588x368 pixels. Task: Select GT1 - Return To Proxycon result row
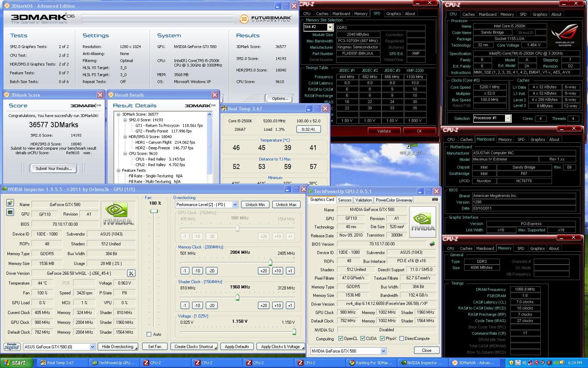169,125
